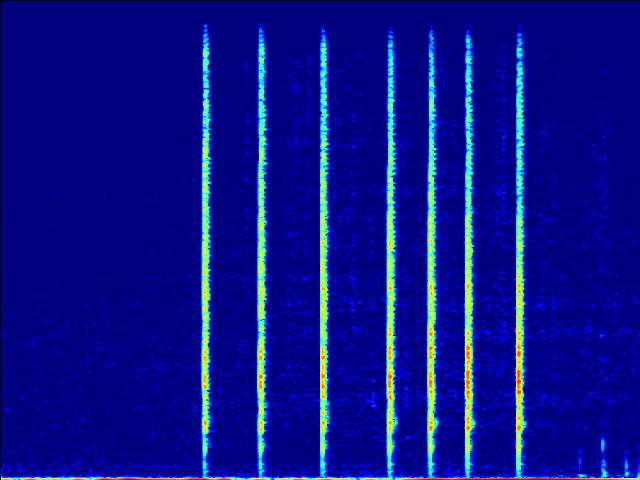This screenshot has height=480, width=640.
Task: Click the leftmost vertical pulse streak
Action: point(206,250)
